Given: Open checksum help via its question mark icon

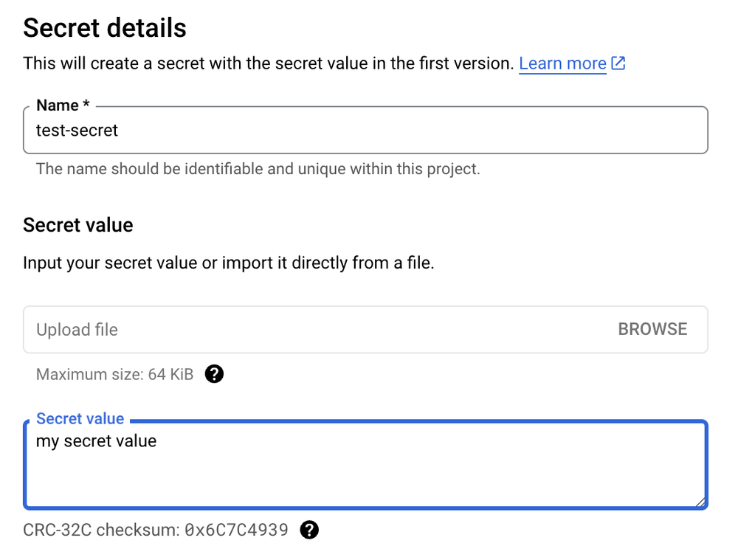Looking at the screenshot, I should click(310, 530).
